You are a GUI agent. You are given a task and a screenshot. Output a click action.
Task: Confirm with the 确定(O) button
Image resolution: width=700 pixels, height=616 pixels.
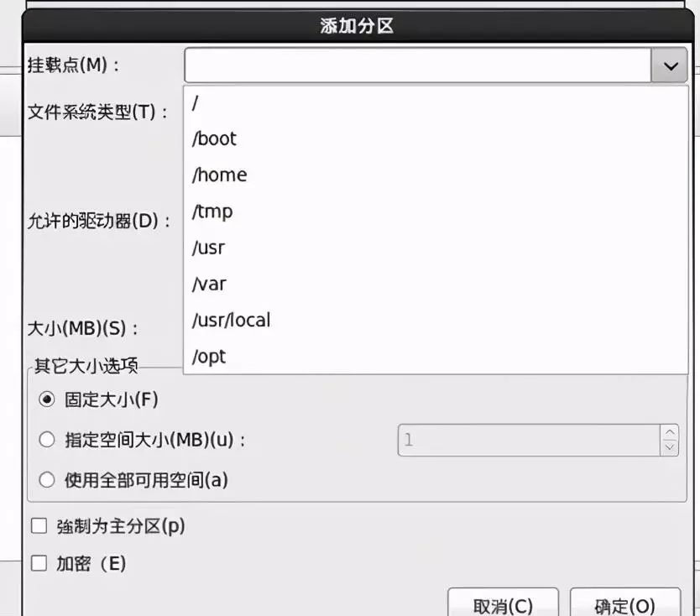(x=624, y=605)
